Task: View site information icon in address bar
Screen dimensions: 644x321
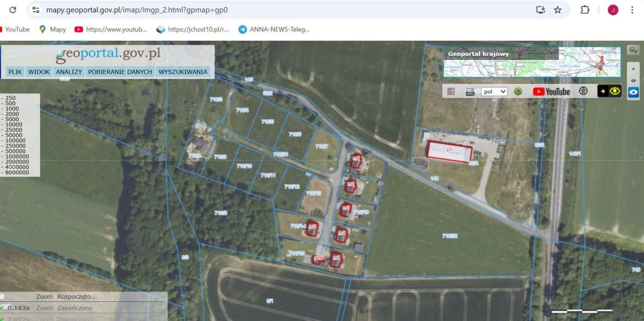Action: point(36,10)
